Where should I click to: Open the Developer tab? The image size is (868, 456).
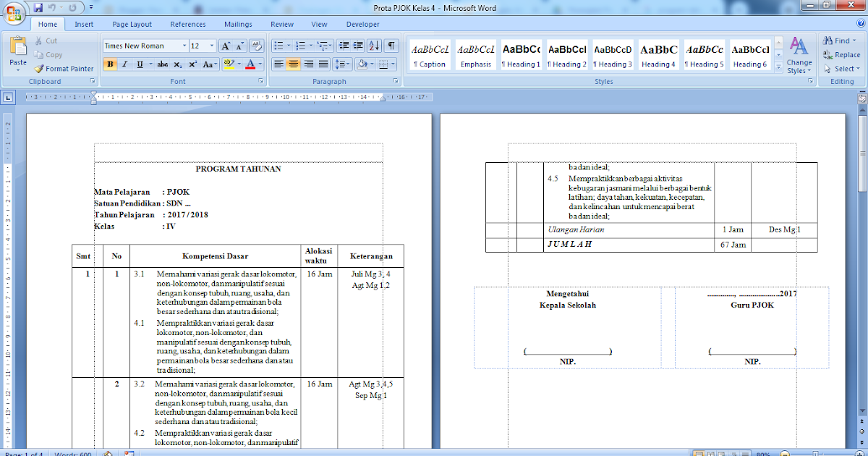[363, 24]
